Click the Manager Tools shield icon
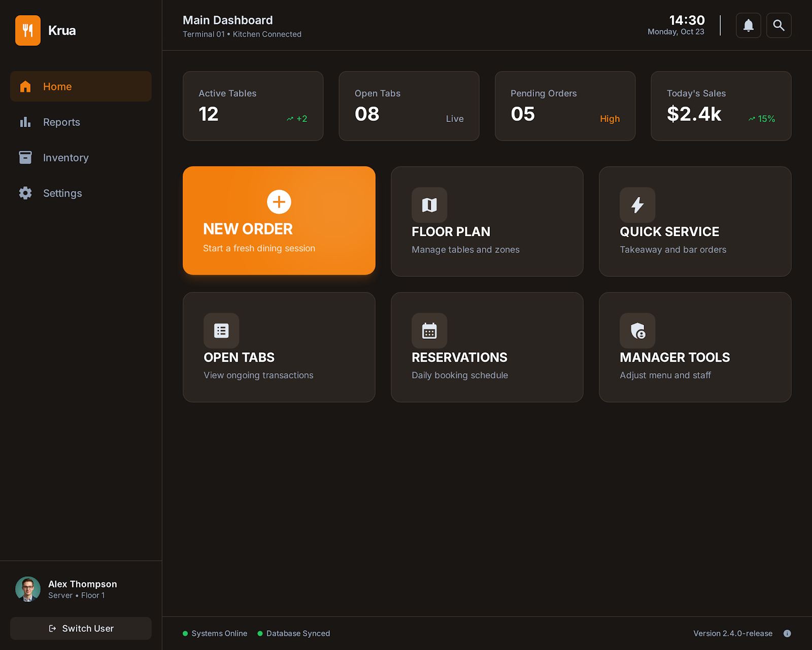Image resolution: width=812 pixels, height=650 pixels. pos(637,331)
